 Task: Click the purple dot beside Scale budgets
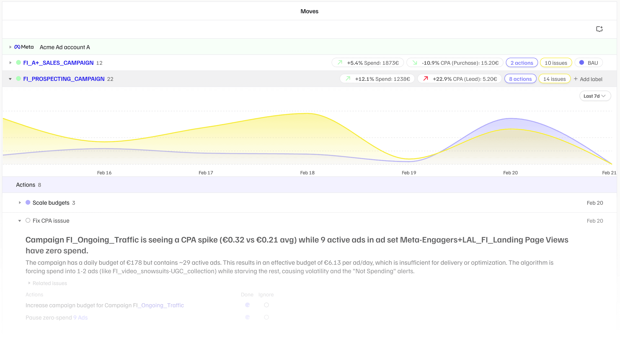[28, 203]
